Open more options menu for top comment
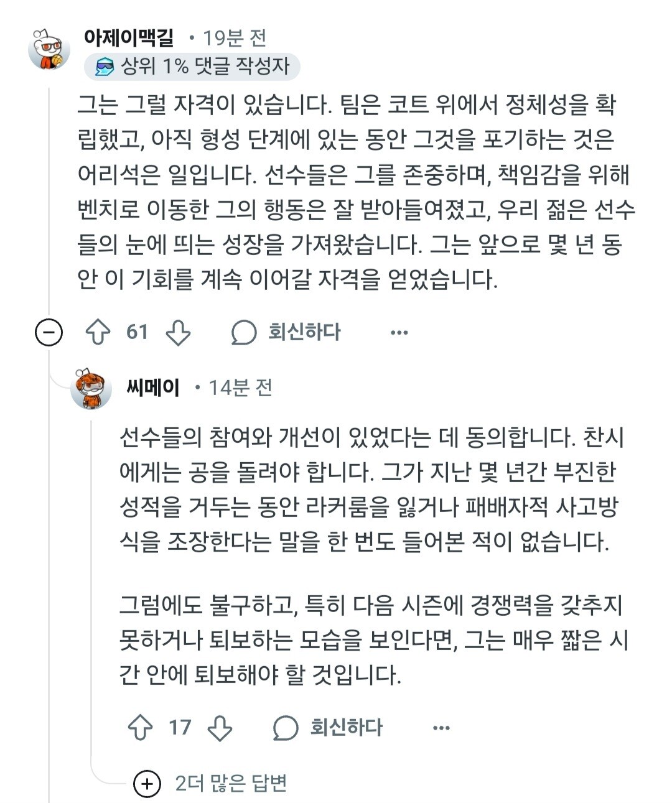This screenshot has width=672, height=803. click(399, 333)
